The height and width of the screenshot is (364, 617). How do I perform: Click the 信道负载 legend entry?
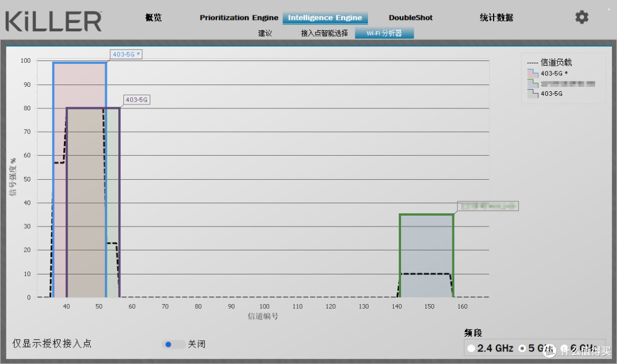pos(550,62)
